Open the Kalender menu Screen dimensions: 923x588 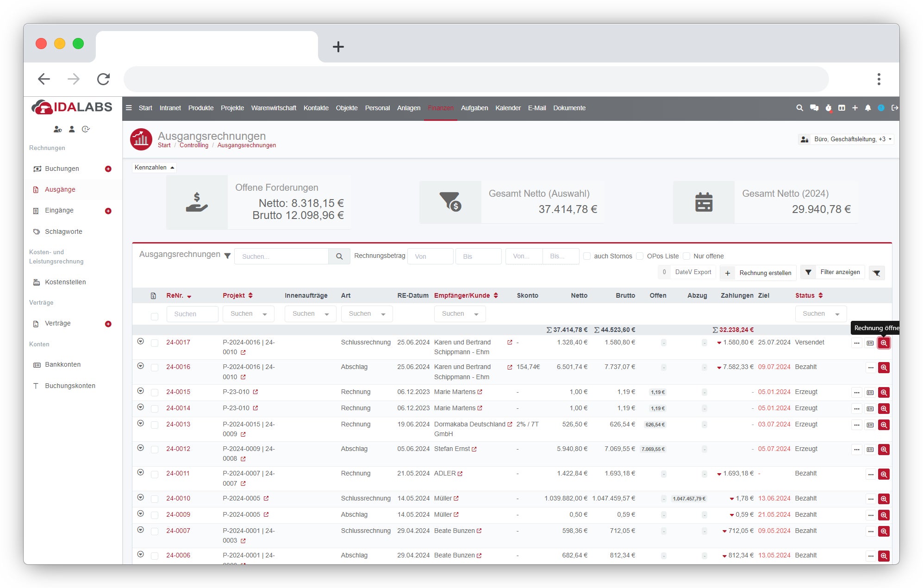coord(508,108)
